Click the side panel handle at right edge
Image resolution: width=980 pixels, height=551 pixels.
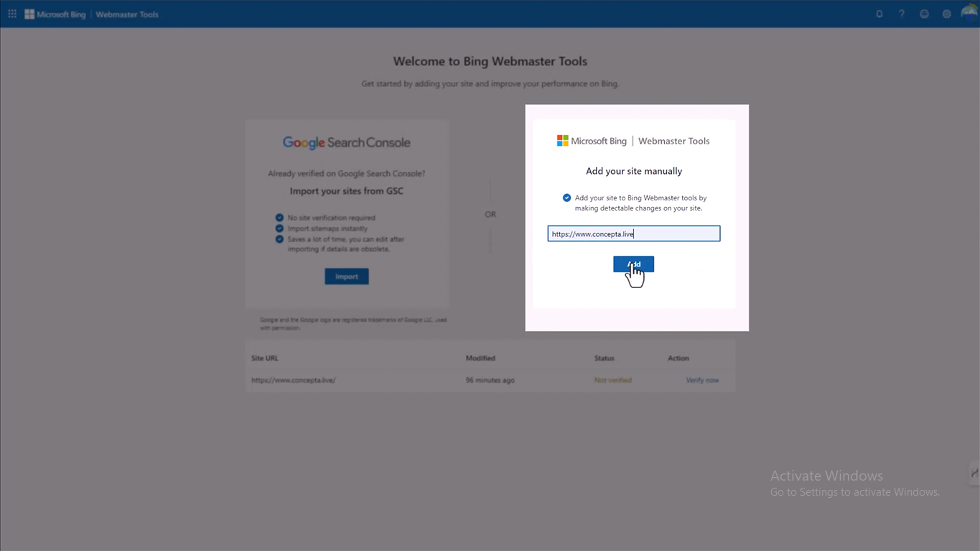(974, 473)
